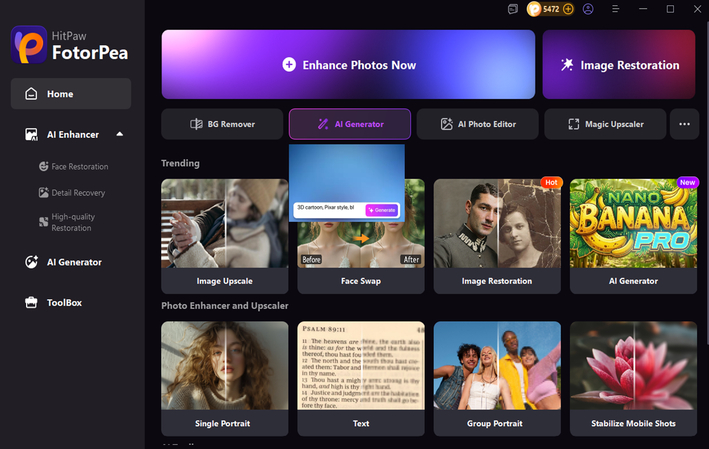Click the vertical scrollbar on right edge
This screenshot has height=449, width=709.
point(706,181)
